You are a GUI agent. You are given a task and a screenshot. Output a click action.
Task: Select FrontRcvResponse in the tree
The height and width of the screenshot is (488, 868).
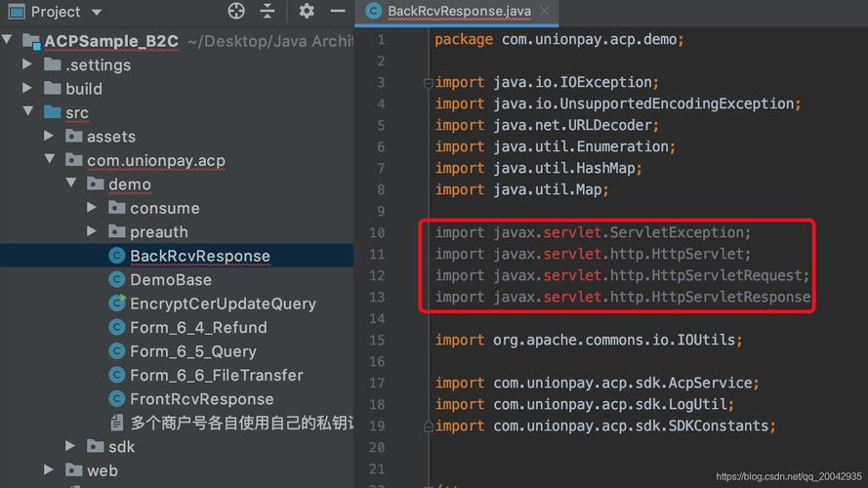201,399
